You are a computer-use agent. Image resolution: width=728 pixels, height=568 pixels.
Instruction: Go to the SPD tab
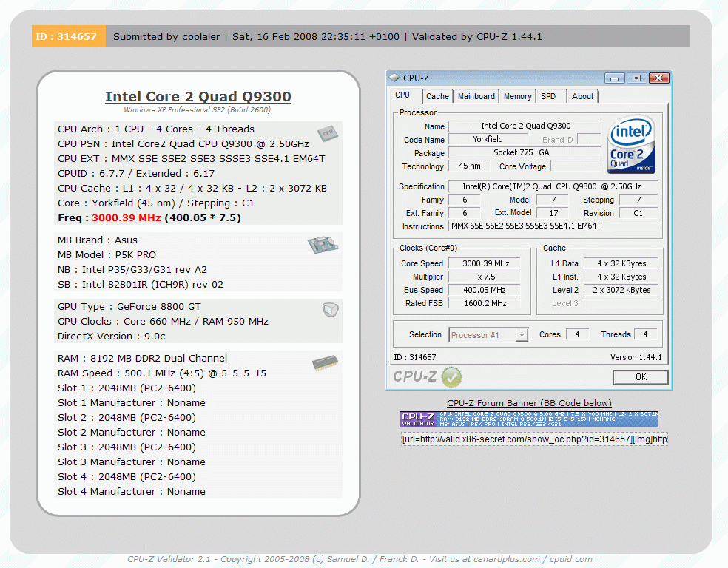(548, 96)
